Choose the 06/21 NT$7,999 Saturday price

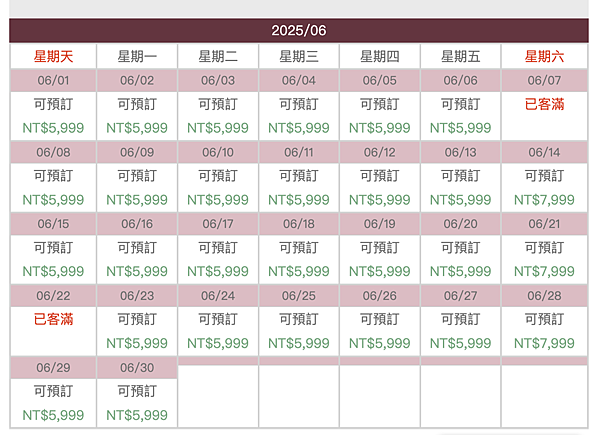(544, 271)
